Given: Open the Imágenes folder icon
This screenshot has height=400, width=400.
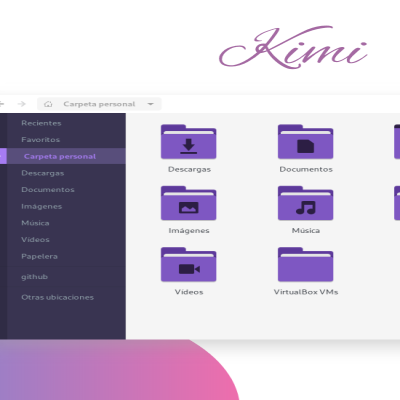Looking at the screenshot, I should (189, 203).
